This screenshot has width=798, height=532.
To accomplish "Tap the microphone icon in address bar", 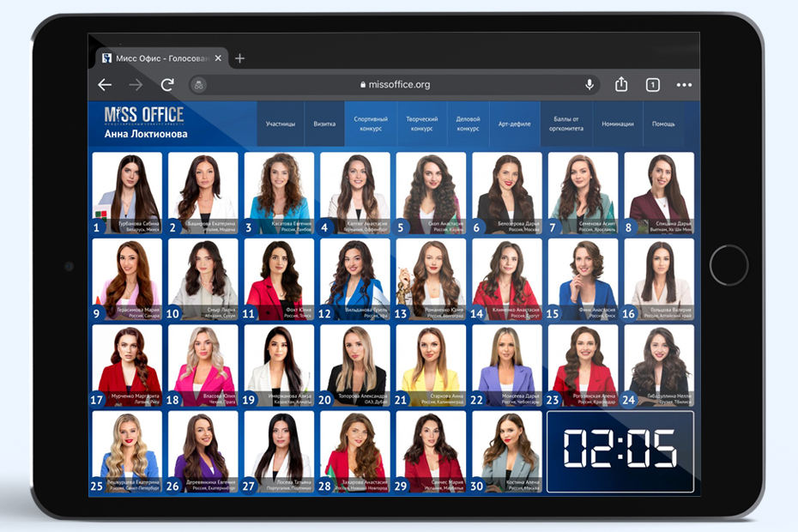I will tap(589, 84).
